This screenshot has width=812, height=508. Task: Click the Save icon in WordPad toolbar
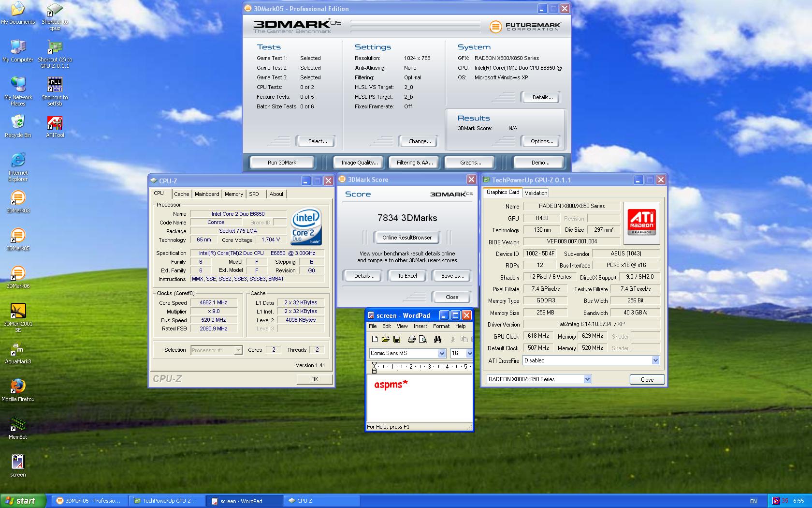[x=396, y=339]
